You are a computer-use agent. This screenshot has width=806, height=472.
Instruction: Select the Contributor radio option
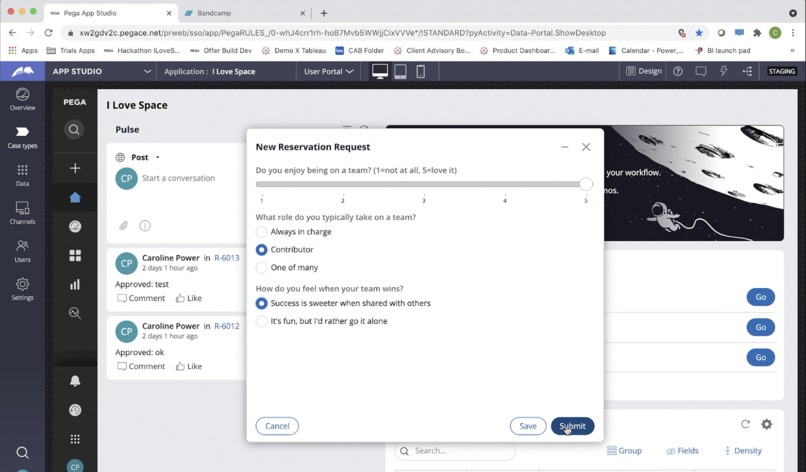point(262,249)
